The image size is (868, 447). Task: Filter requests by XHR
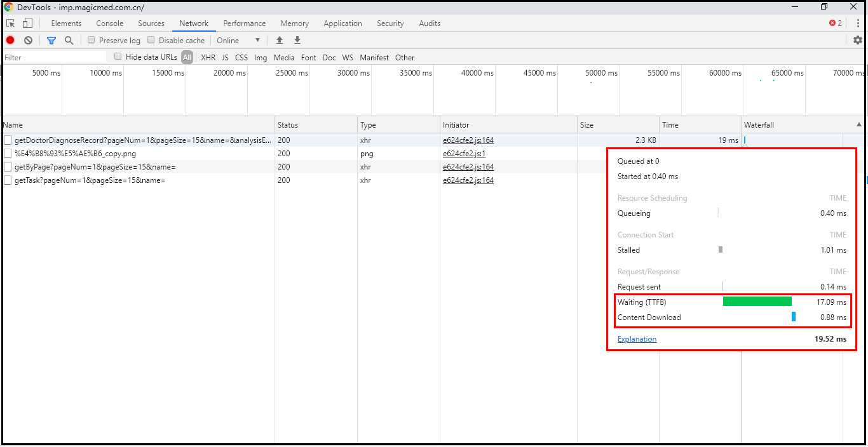(x=208, y=57)
